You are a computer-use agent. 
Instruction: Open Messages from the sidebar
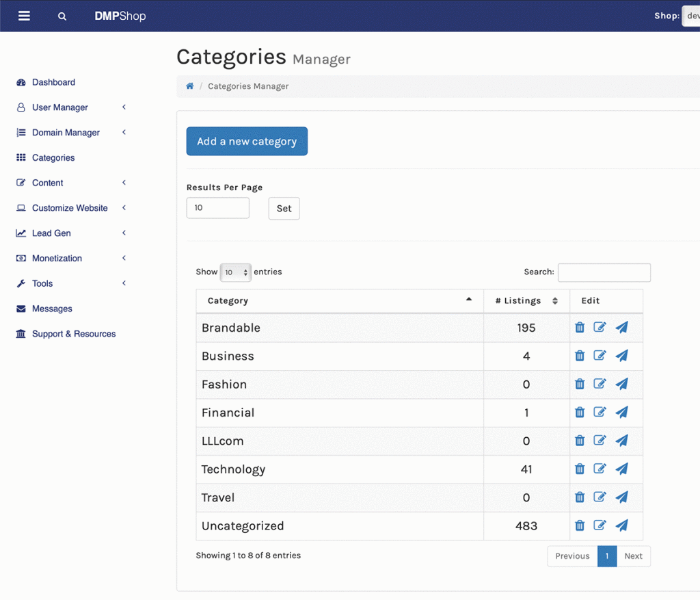click(x=52, y=309)
